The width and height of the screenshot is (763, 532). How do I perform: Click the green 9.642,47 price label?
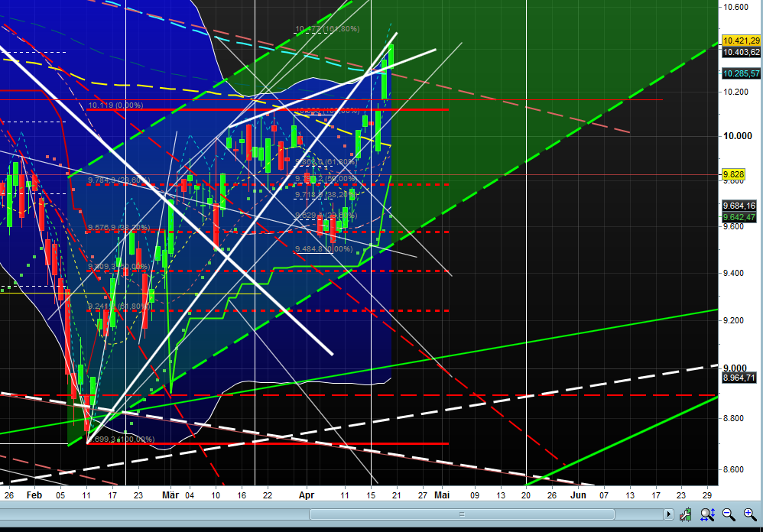click(739, 217)
